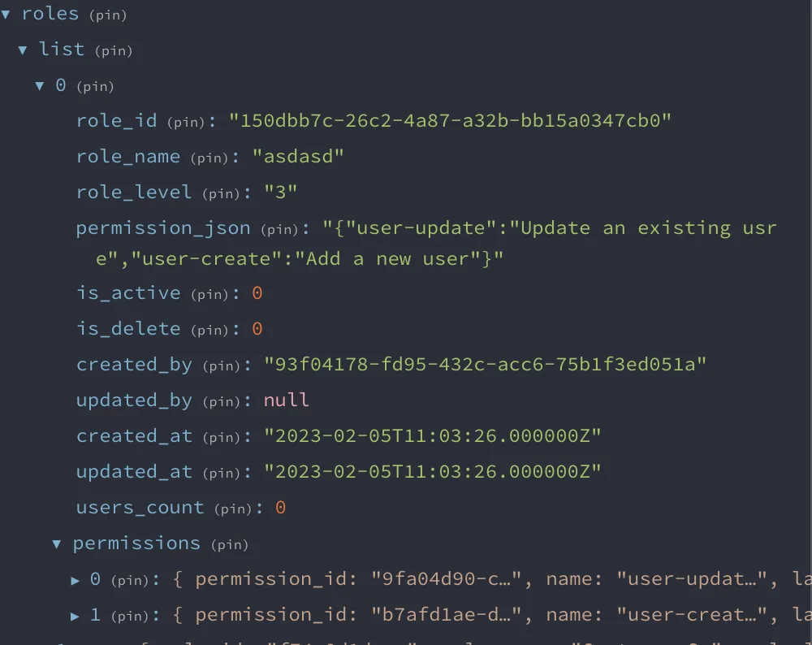The height and width of the screenshot is (645, 812).
Task: Collapse the index 0 node
Action: tap(40, 86)
